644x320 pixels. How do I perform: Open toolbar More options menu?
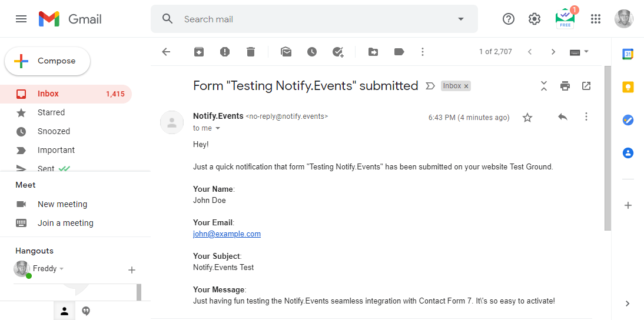[423, 52]
